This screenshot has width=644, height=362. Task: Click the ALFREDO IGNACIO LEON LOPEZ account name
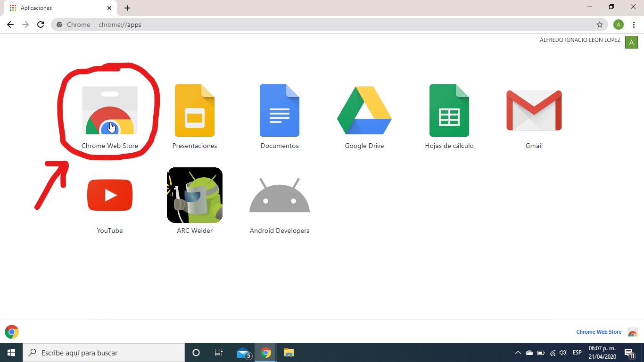580,40
